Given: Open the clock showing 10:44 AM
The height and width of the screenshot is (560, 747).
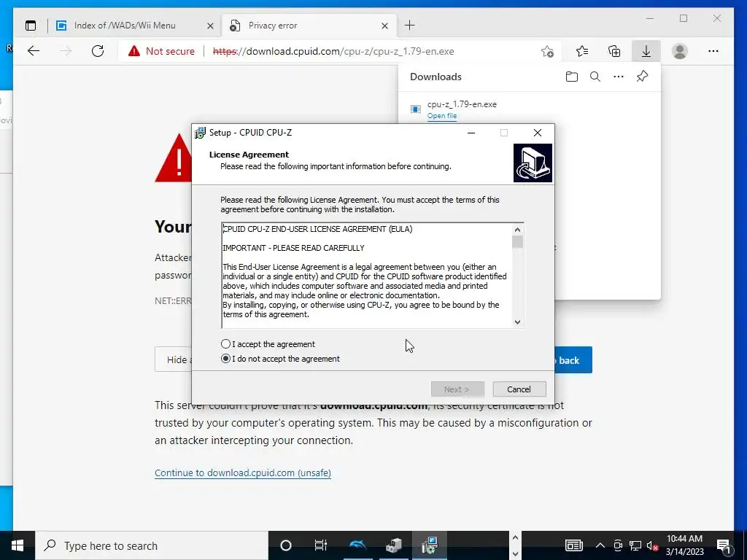Looking at the screenshot, I should [684, 545].
